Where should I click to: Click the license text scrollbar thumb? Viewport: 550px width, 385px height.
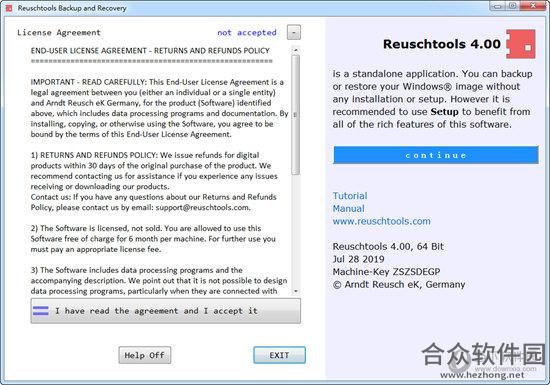[295, 115]
